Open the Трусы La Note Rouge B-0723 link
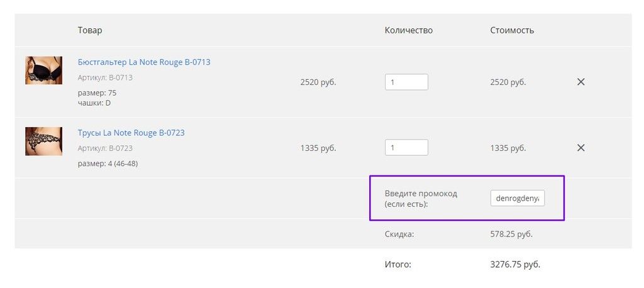Image resolution: width=644 pixels, height=288 pixels. coord(131,133)
